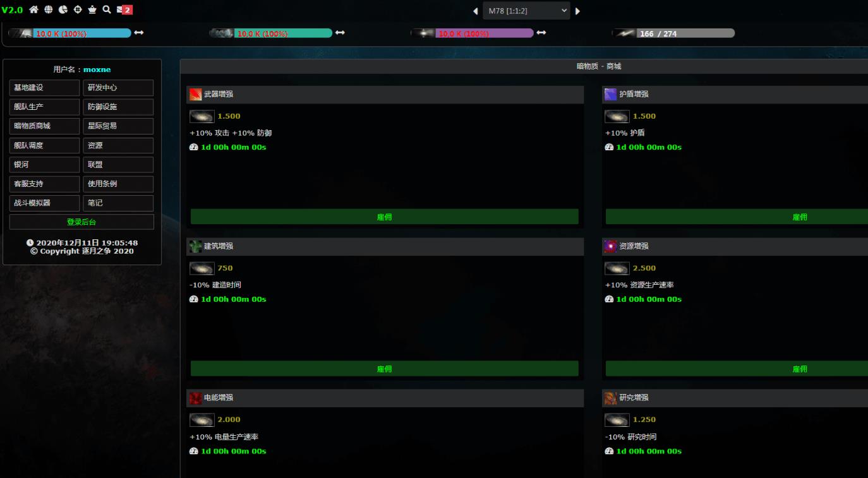Click the purple 护盾增强 icon
The height and width of the screenshot is (478, 868).
(610, 95)
